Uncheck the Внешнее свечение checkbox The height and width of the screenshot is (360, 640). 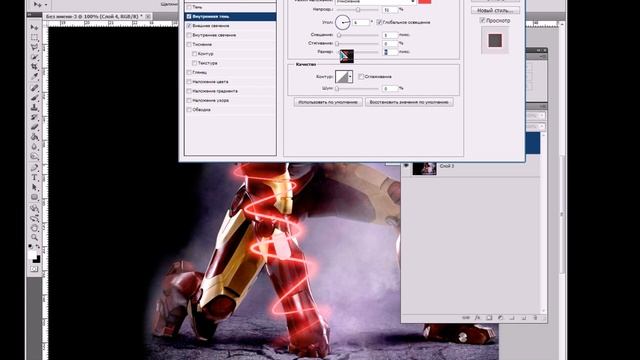click(189, 26)
